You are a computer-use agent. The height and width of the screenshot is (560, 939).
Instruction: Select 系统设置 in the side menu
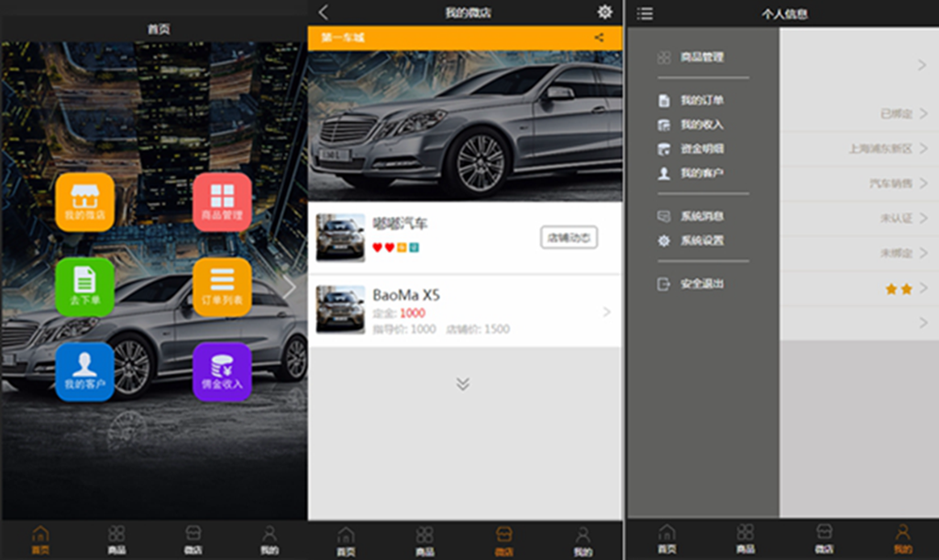pyautogui.click(x=701, y=241)
